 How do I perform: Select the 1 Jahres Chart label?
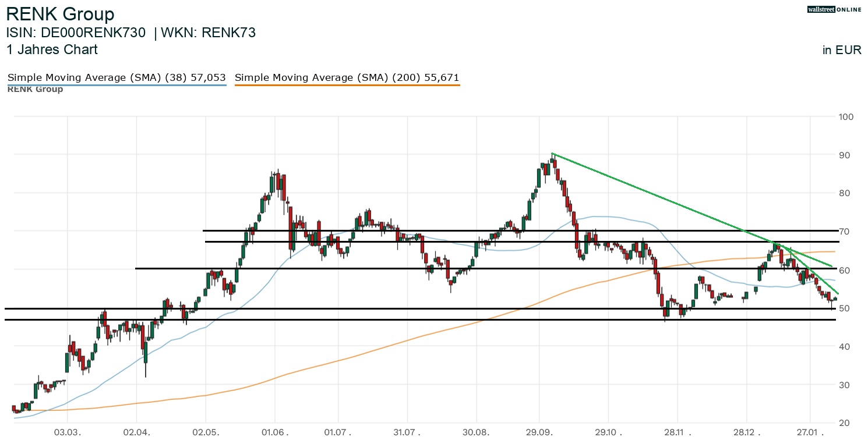click(52, 49)
